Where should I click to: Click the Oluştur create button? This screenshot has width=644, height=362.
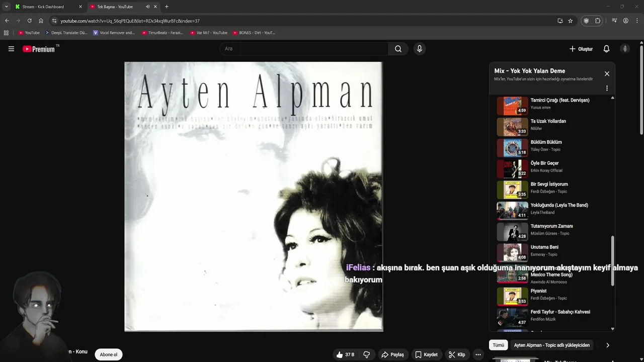point(581,49)
